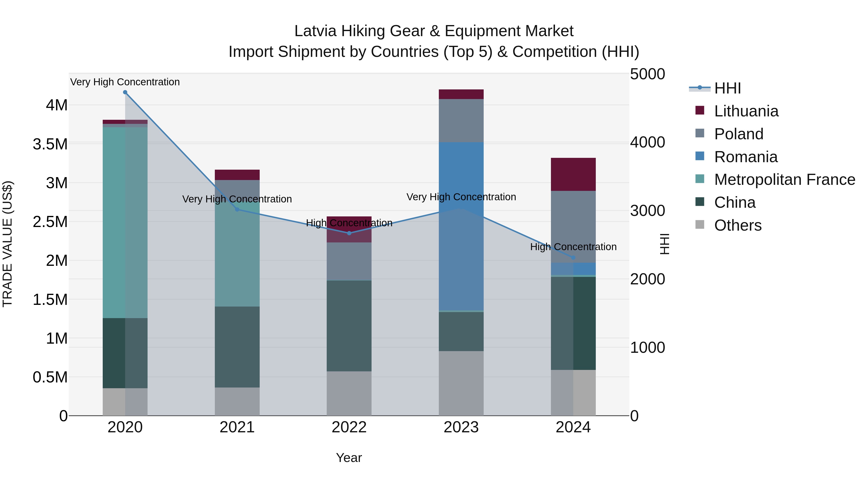868x488 pixels.
Task: Click the 'TRADE VALUE (US$)' axis title
Action: coord(7,244)
